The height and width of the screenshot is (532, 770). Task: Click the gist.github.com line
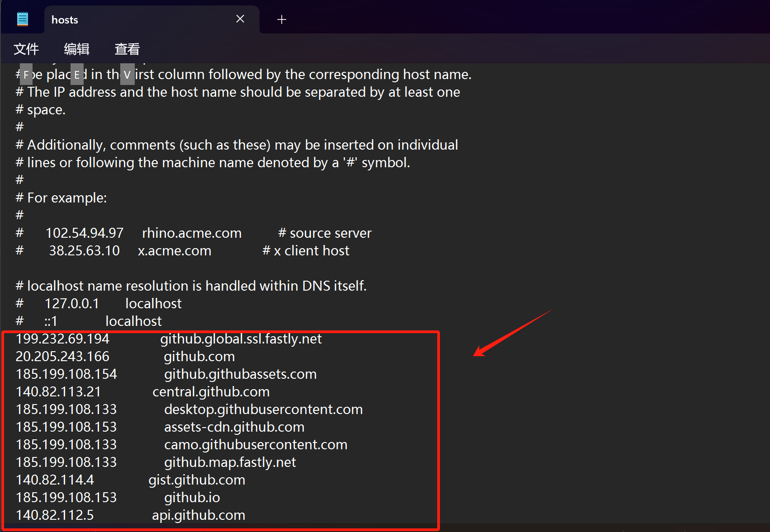click(x=197, y=480)
